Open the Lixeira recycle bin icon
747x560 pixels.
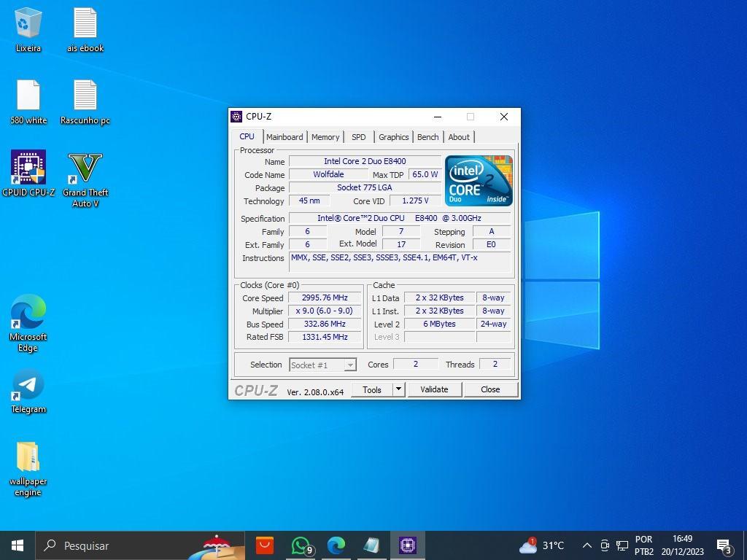click(28, 29)
